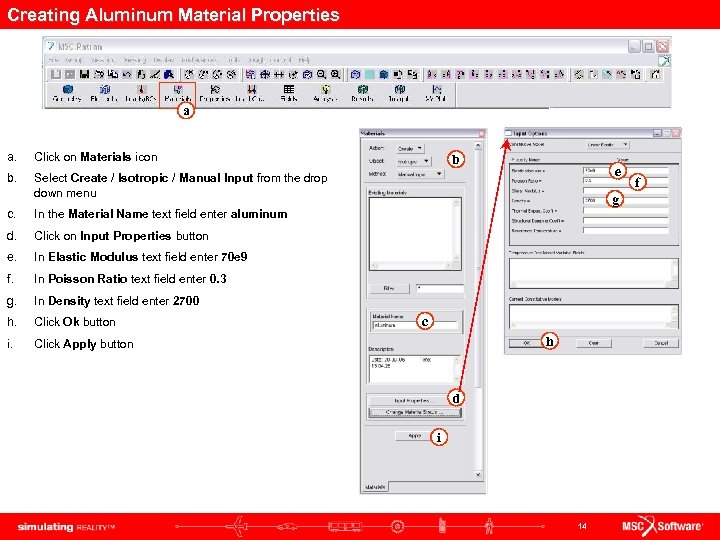
Task: Click the first mouse rotate toolbar icon
Action: point(189,74)
